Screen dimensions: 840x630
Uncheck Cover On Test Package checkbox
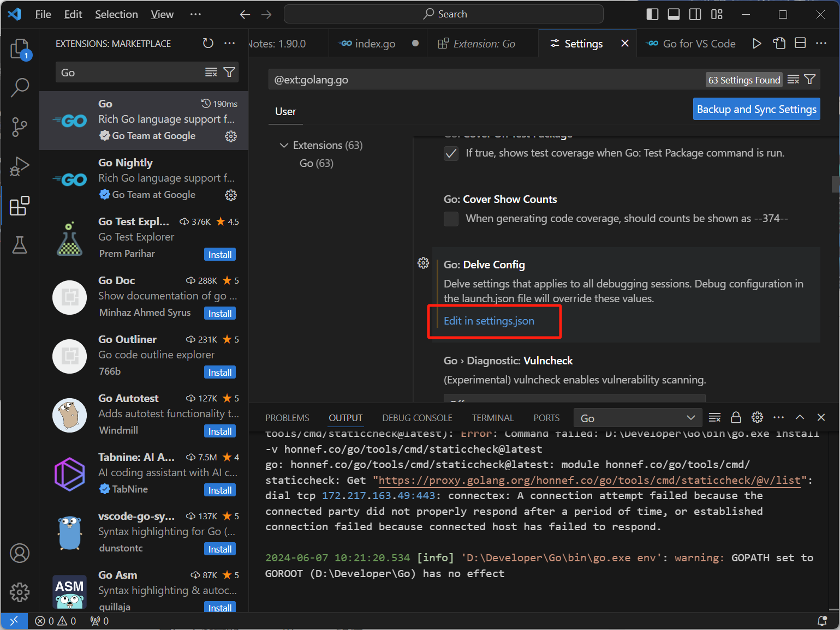451,153
